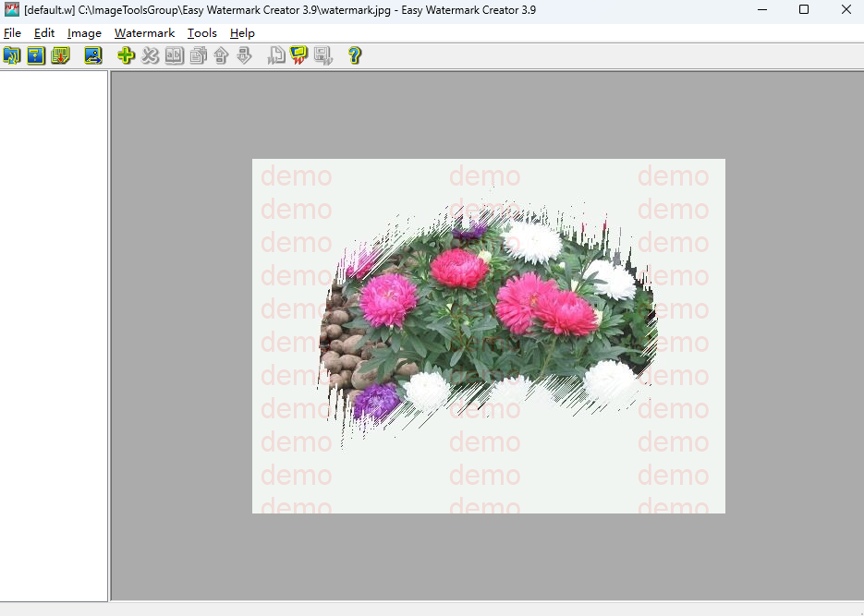Click the grayed-out move up arrow icon
This screenshot has height=616, width=864.
click(221, 55)
